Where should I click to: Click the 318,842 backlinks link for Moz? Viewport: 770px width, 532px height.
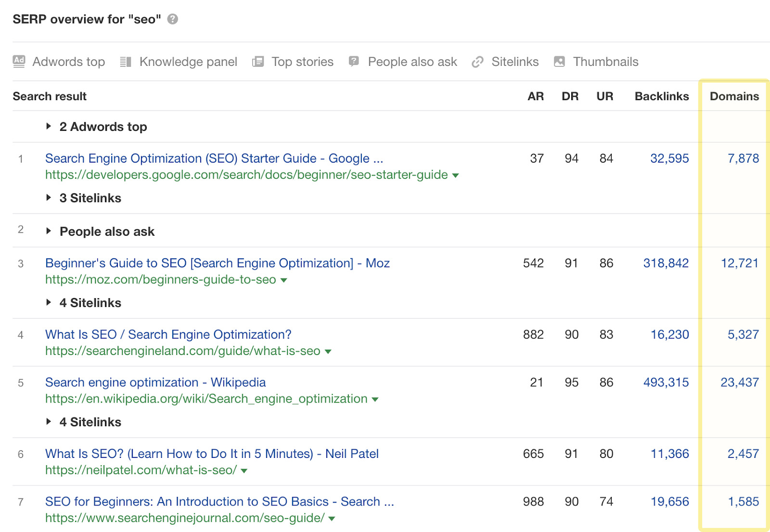(666, 263)
